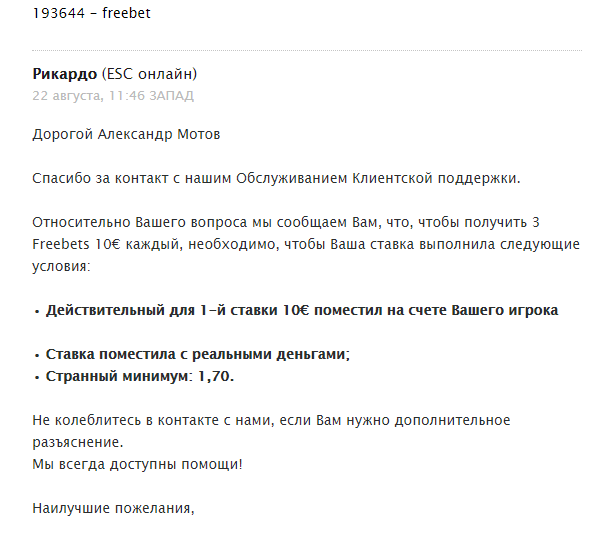Click timestamp '22 августа, 11:46 ЗАПАД'
This screenshot has height=538, width=616.
pyautogui.click(x=113, y=96)
